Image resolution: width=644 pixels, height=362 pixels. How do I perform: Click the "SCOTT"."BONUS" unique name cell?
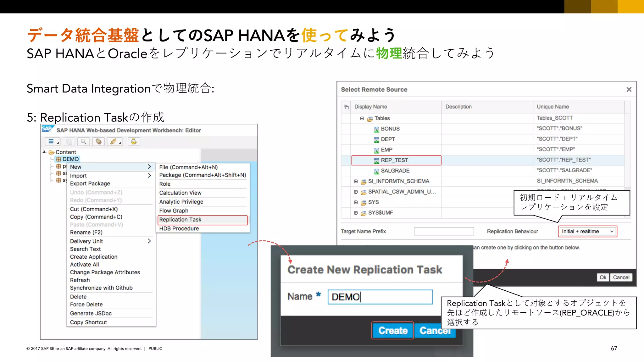[579, 129]
